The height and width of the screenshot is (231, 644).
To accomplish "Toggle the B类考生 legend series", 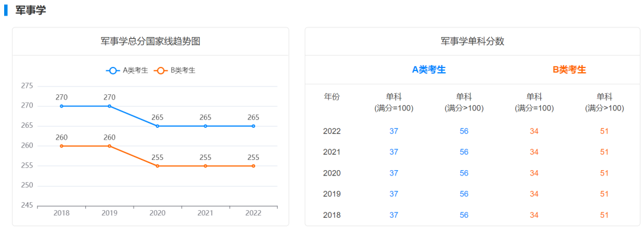I will tap(175, 70).
